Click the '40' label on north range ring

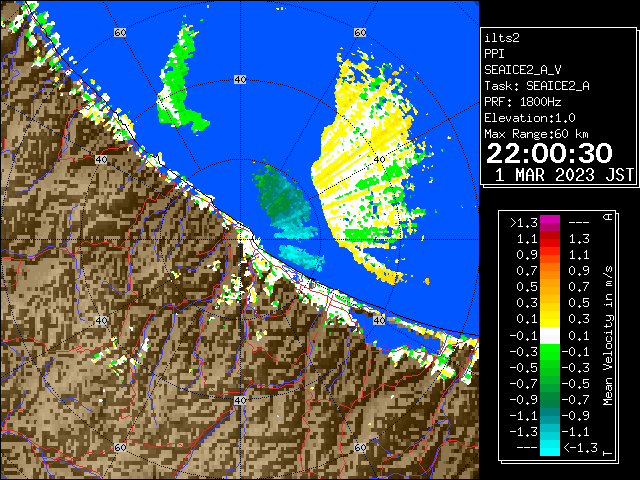coord(240,80)
